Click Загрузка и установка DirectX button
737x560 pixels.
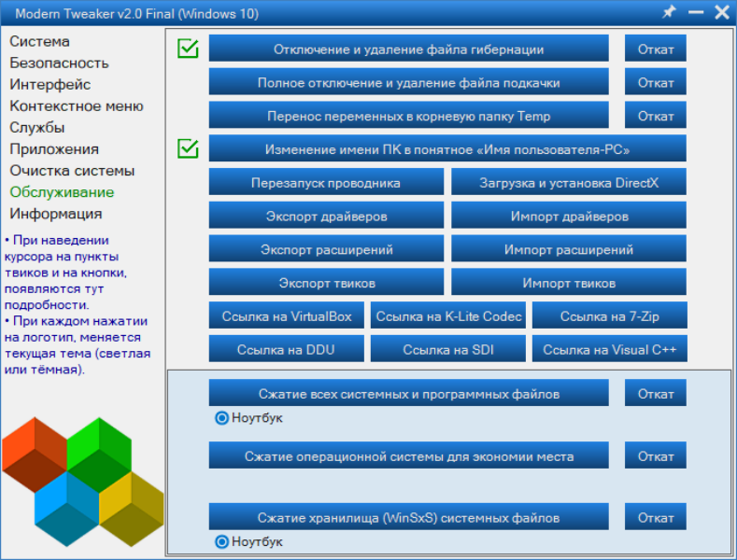click(x=569, y=182)
